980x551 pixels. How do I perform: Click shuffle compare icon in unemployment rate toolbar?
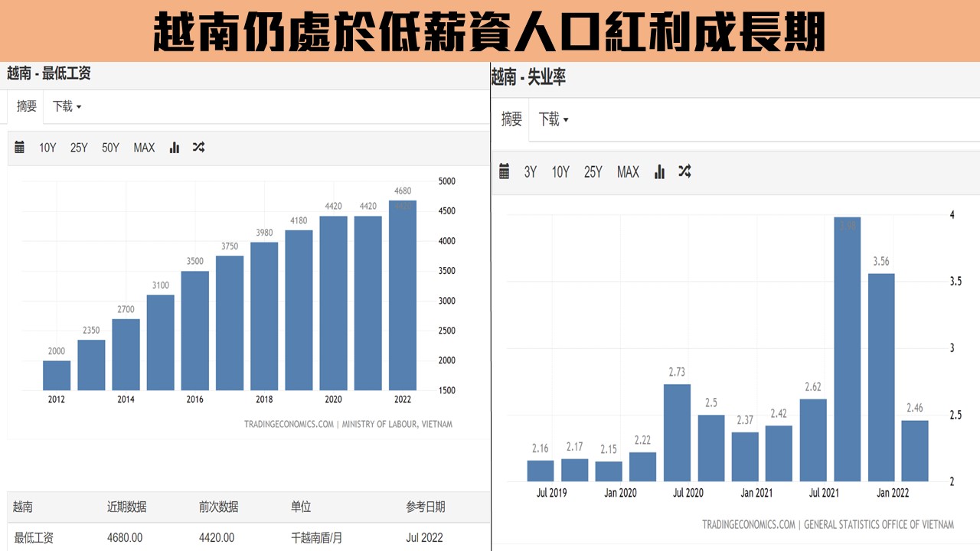(684, 172)
